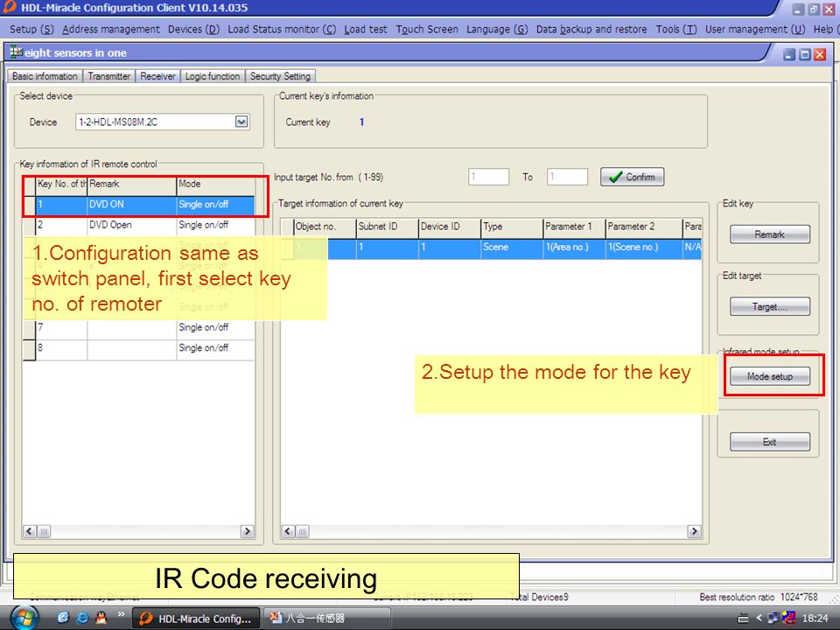Image resolution: width=840 pixels, height=630 pixels.
Task: Open Data backup and restore menu
Action: point(591,30)
